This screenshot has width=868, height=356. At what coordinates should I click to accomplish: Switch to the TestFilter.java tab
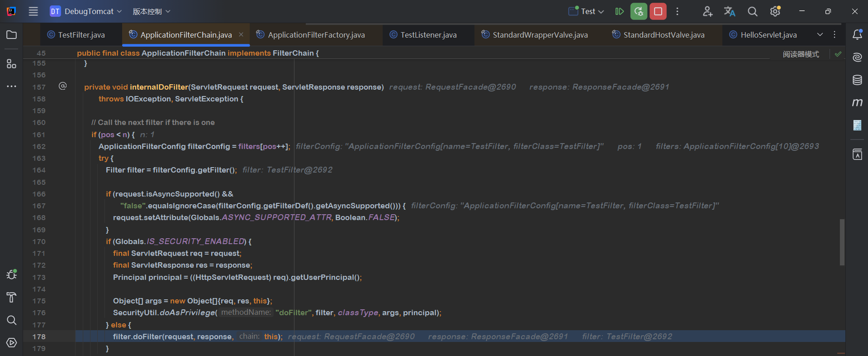76,35
